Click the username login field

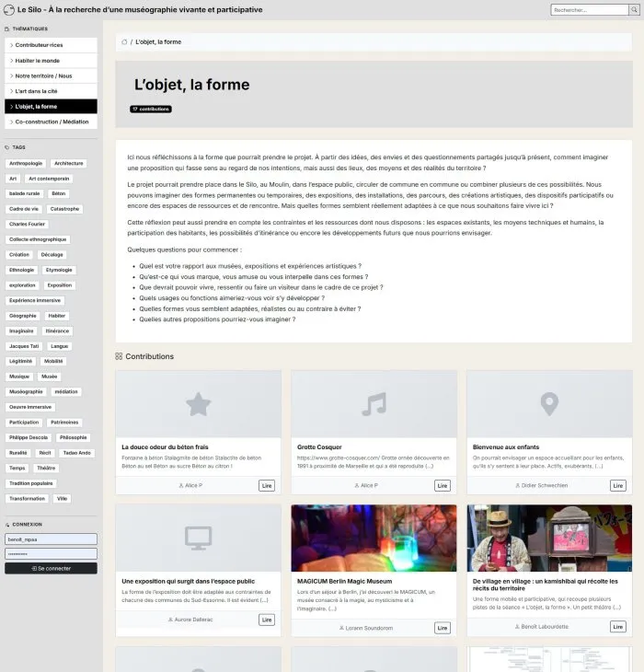pyautogui.click(x=51, y=539)
